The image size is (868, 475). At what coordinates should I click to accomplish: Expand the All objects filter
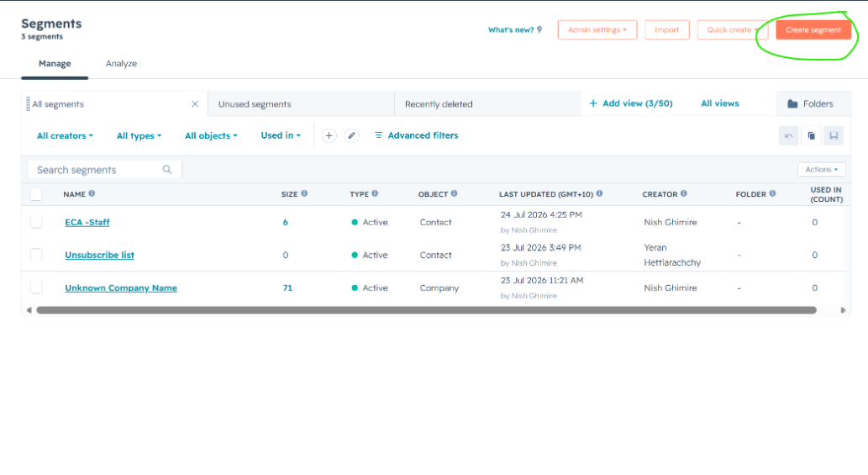(211, 135)
